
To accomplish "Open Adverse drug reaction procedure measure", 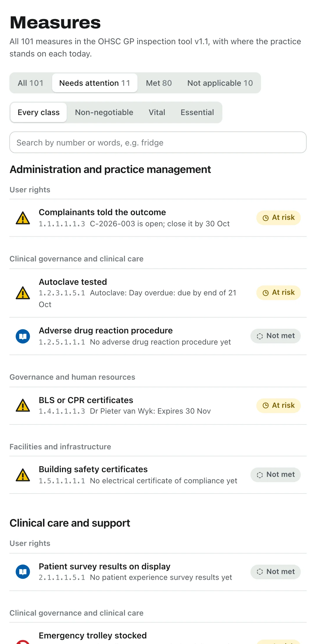I will (x=158, y=336).
